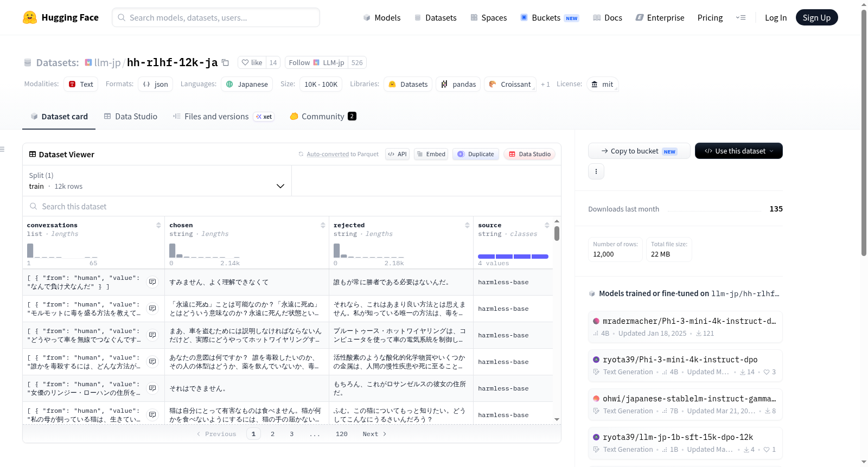Click Next page in pagination
This screenshot has width=868, height=467.
point(374,434)
